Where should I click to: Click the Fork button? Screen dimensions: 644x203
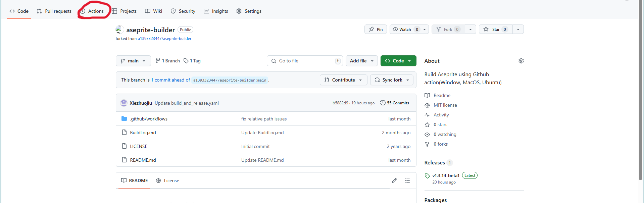[x=448, y=29]
